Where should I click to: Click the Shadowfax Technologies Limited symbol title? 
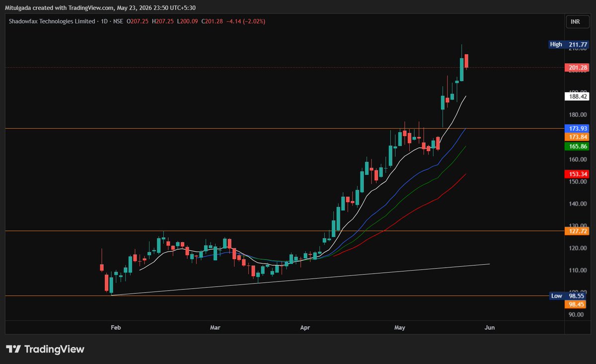pyautogui.click(x=52, y=21)
